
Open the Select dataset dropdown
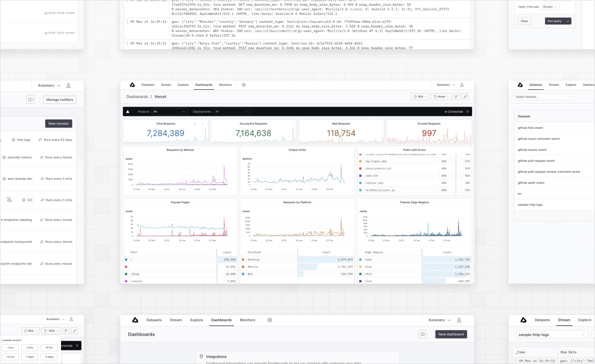tap(544, 97)
